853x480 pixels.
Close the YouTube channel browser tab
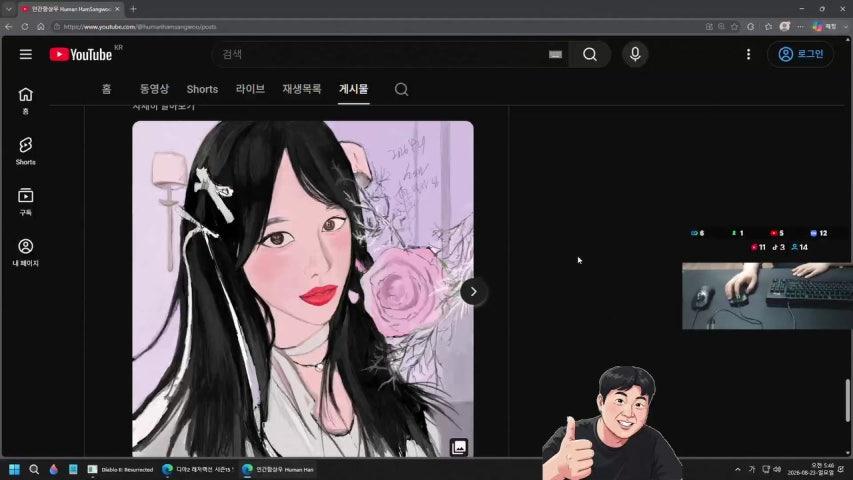pyautogui.click(x=117, y=9)
